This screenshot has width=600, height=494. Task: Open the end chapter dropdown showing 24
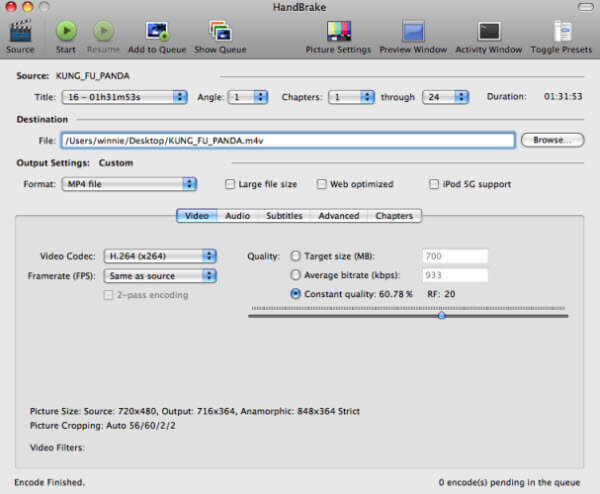point(445,97)
